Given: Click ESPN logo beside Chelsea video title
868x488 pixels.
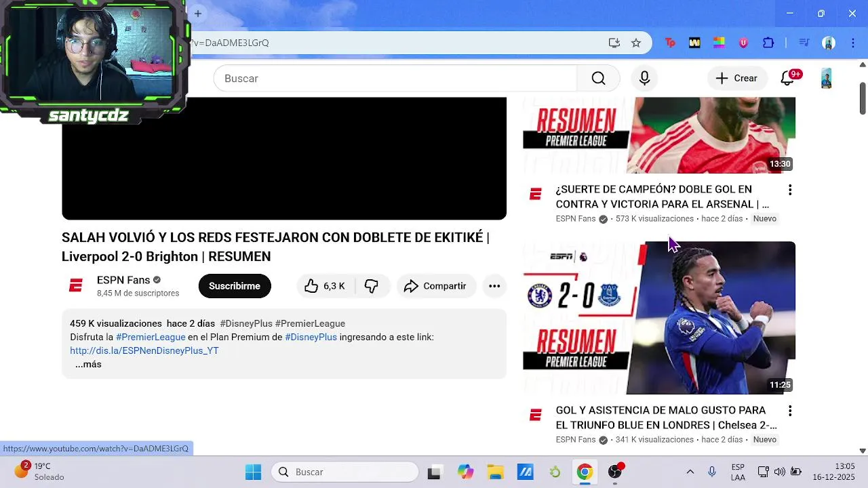Looking at the screenshot, I should click(536, 415).
